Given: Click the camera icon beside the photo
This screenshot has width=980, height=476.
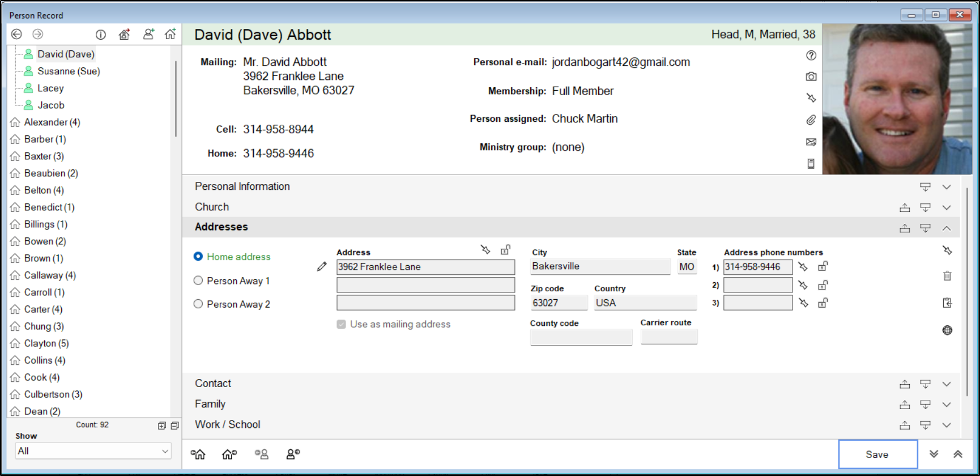Looking at the screenshot, I should pyautogui.click(x=811, y=76).
